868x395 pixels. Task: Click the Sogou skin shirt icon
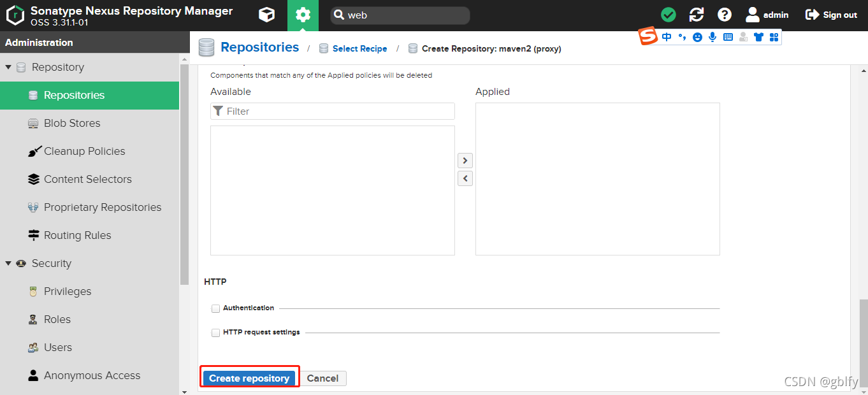point(758,38)
